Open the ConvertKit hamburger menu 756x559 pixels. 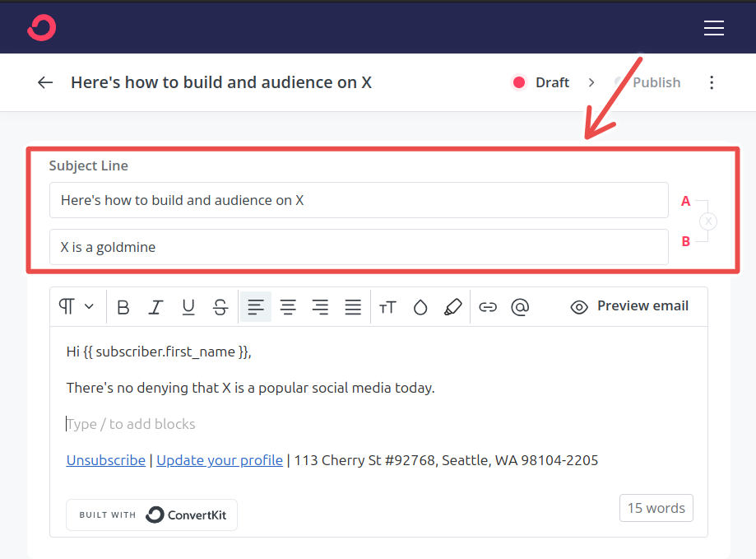pyautogui.click(x=713, y=27)
